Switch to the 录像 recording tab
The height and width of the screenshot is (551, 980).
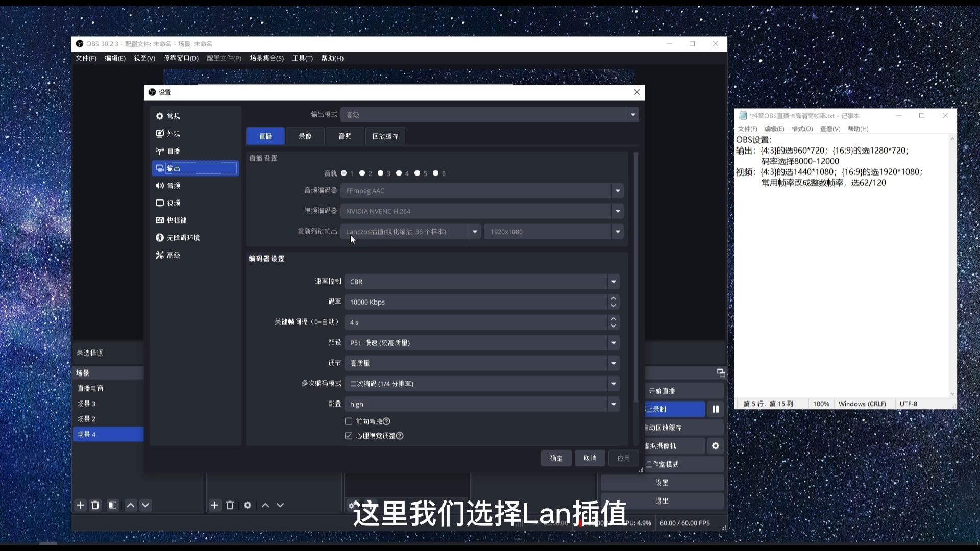[305, 136]
